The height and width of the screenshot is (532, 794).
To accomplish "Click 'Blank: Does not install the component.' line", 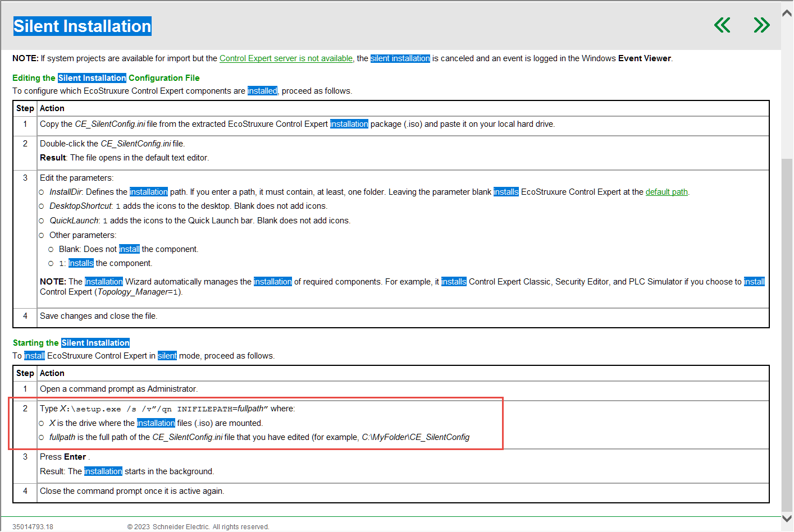I will [129, 249].
